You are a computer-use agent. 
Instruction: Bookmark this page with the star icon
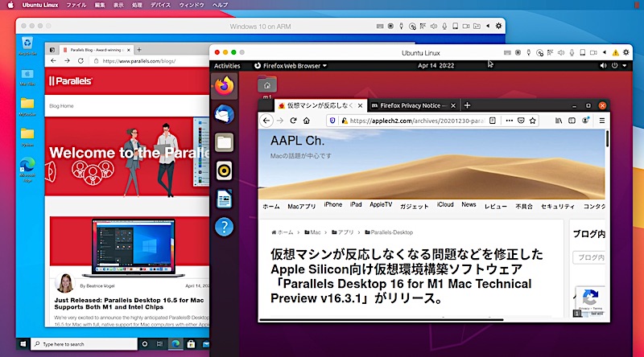[533, 121]
